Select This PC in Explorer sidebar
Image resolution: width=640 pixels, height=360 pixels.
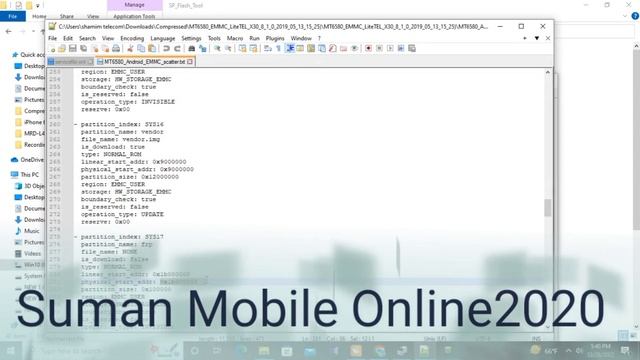click(x=25, y=174)
